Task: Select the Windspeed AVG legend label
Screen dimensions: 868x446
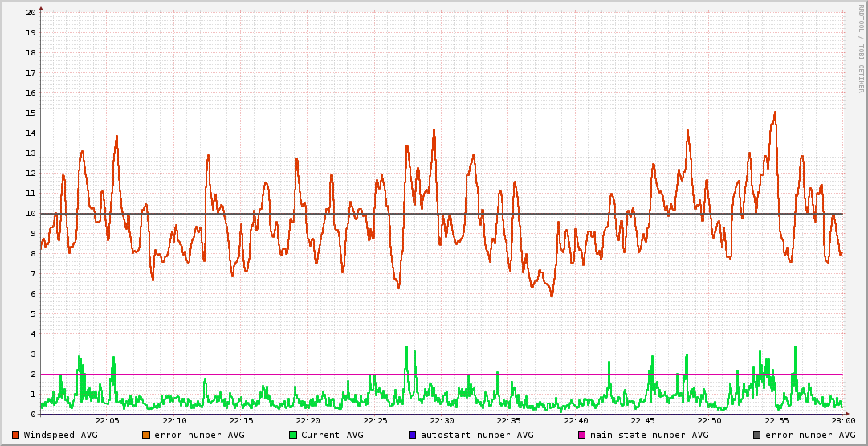Action: coord(60,435)
